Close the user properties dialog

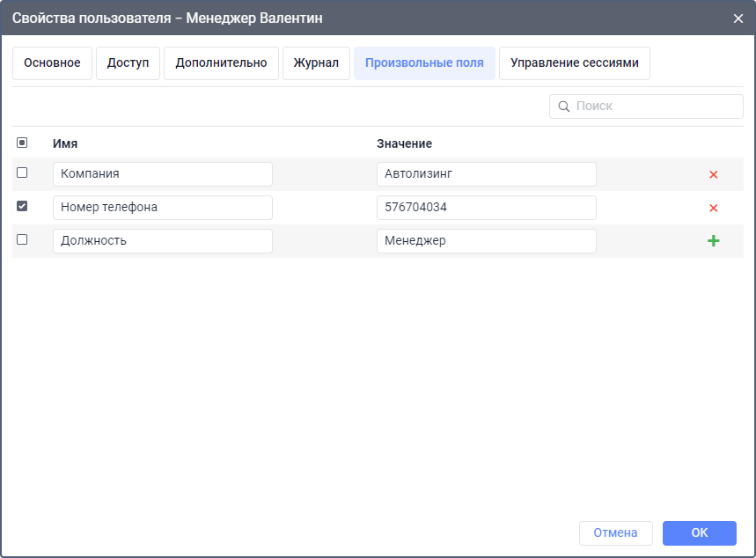click(738, 18)
